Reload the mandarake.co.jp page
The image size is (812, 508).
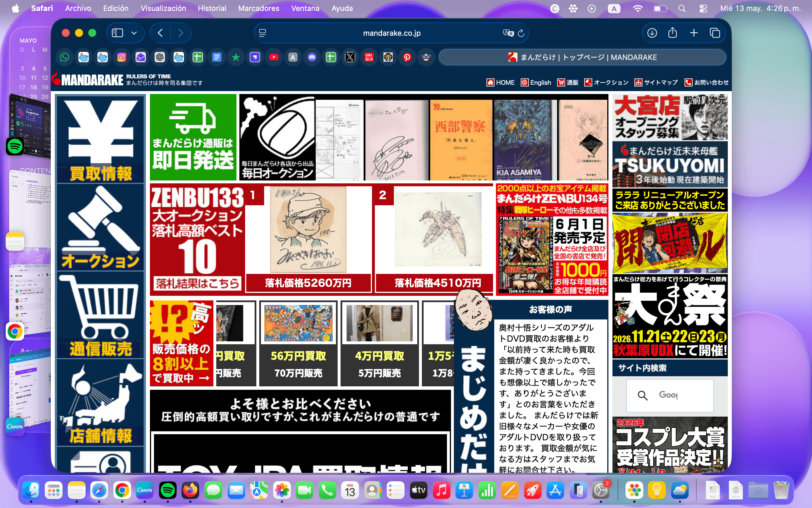(x=521, y=33)
